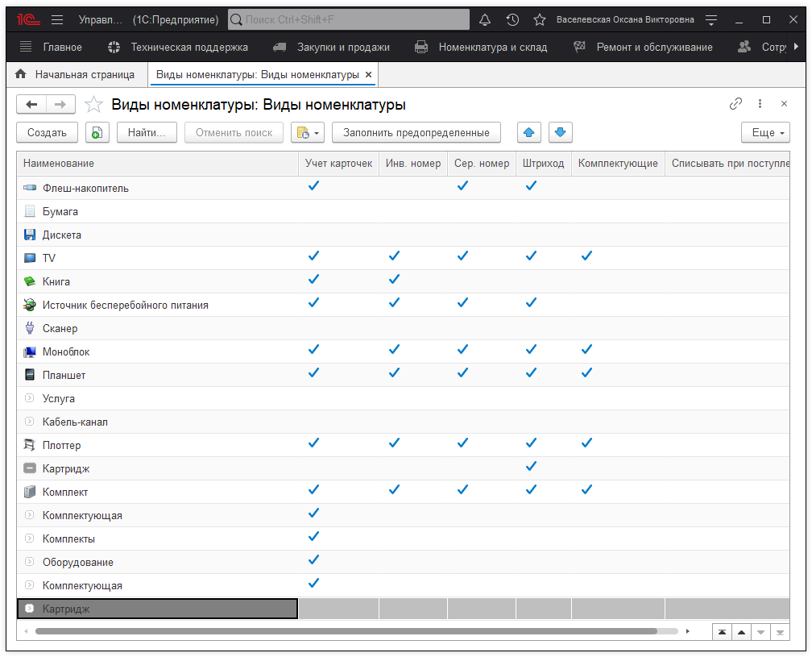Image resolution: width=812 pixels, height=657 pixels.
Task: Expand the Еще dropdown menu
Action: click(764, 133)
